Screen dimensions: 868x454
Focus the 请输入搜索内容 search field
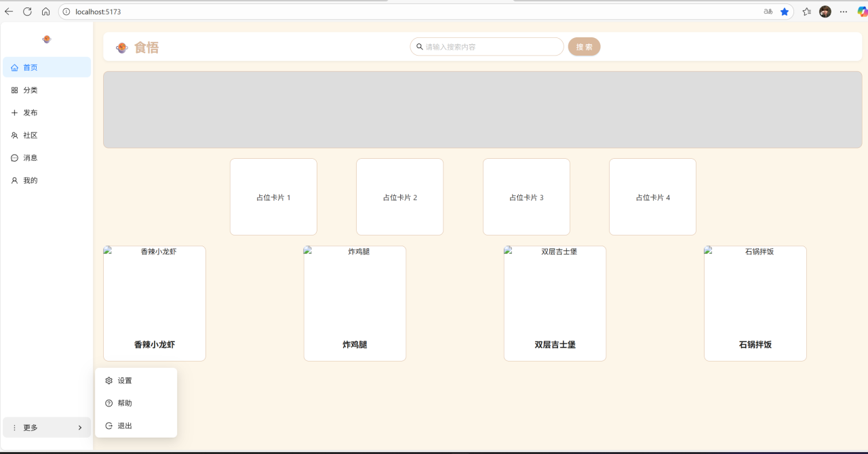tap(487, 47)
